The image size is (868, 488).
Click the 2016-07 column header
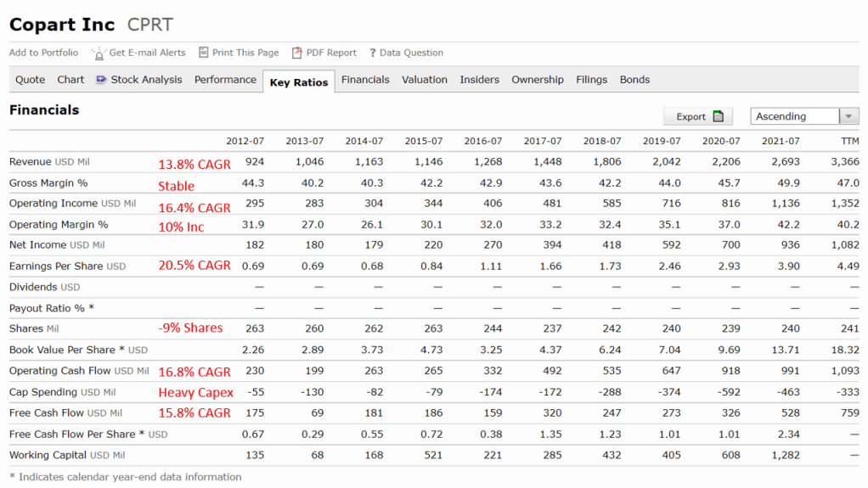(483, 141)
